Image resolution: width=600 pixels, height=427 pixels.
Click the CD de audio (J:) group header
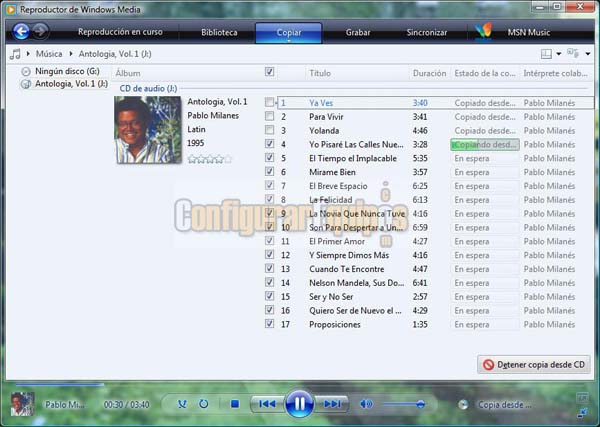tap(148, 88)
